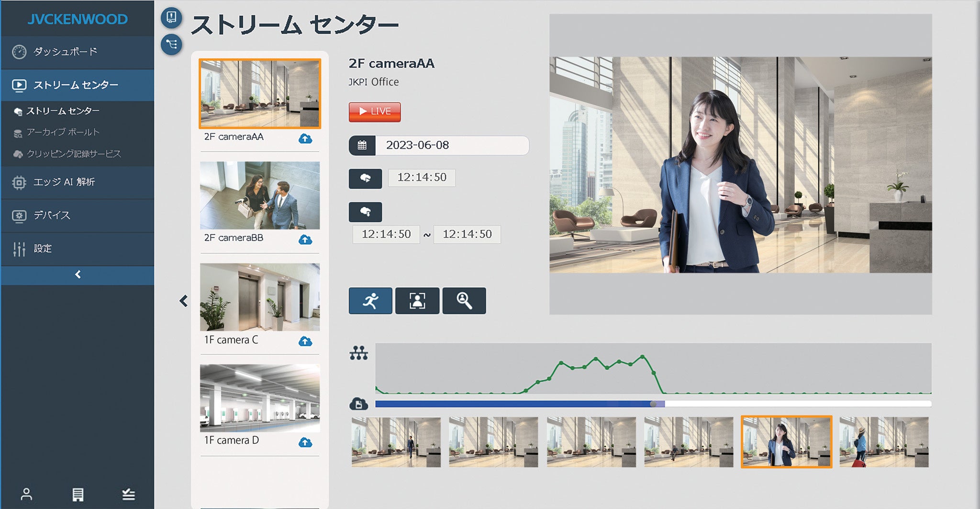The width and height of the screenshot is (980, 509).
Task: Open the clipping service icon below the manual icon
Action: (x=171, y=45)
